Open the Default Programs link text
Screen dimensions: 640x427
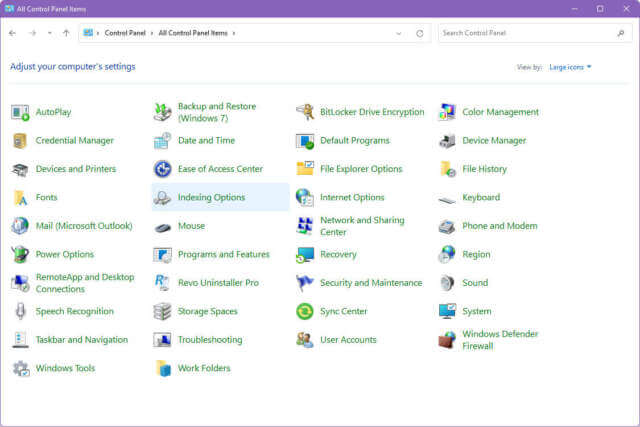355,141
